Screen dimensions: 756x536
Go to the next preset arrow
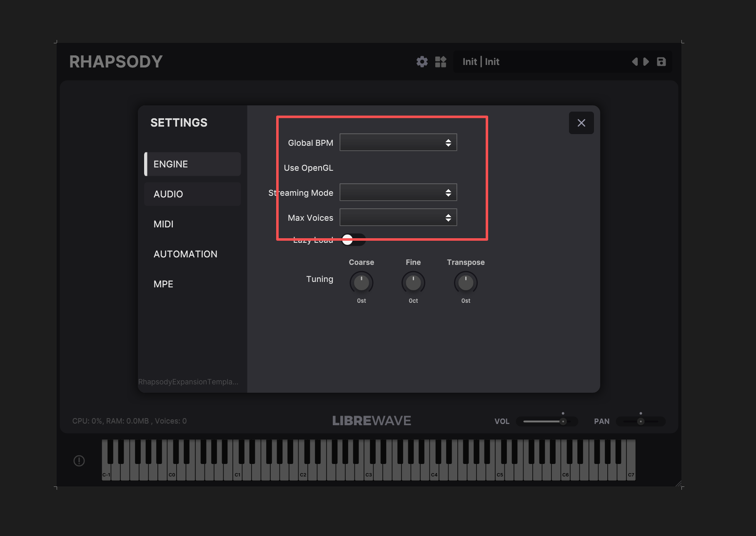[x=646, y=62]
